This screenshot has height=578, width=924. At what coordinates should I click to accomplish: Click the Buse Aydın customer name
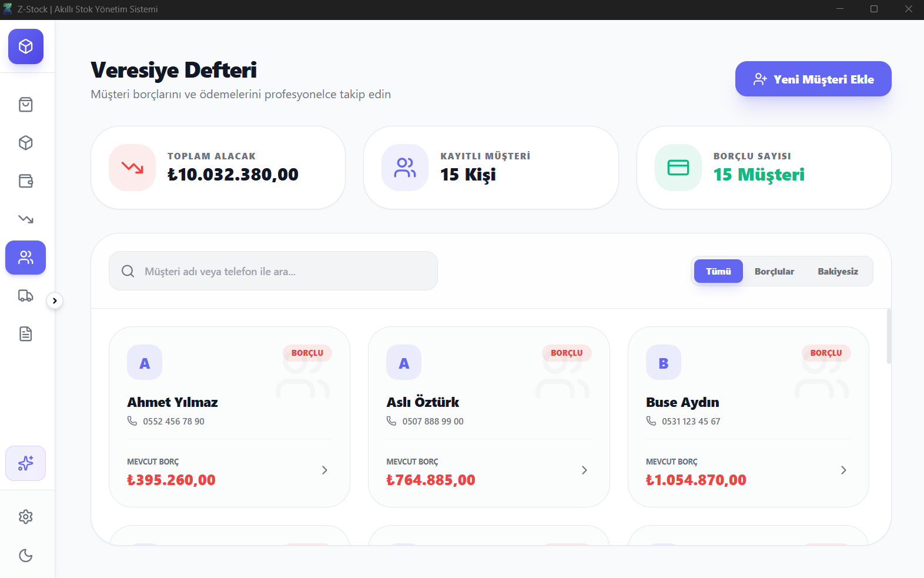682,402
